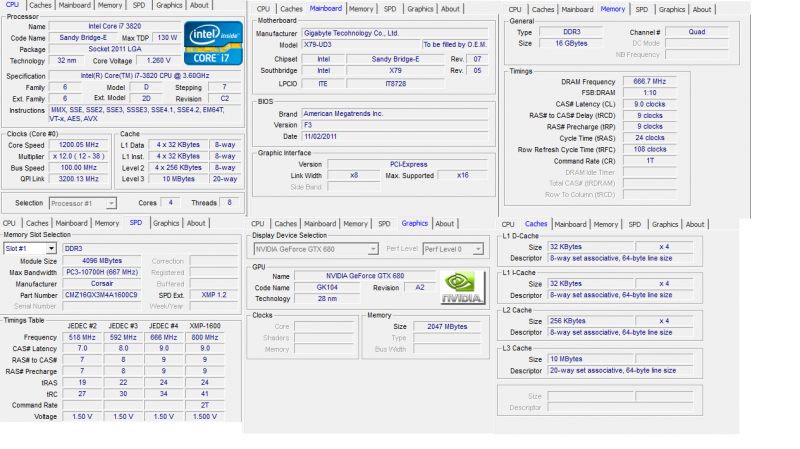The image size is (800, 449).
Task: Click the Part Number 'CMZ16GX3M4A1600C9'
Action: (102, 295)
